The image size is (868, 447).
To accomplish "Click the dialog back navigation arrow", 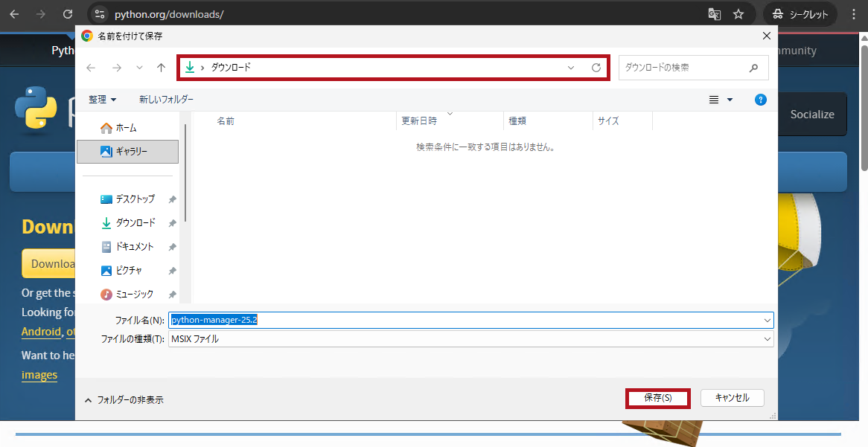I will (x=91, y=68).
